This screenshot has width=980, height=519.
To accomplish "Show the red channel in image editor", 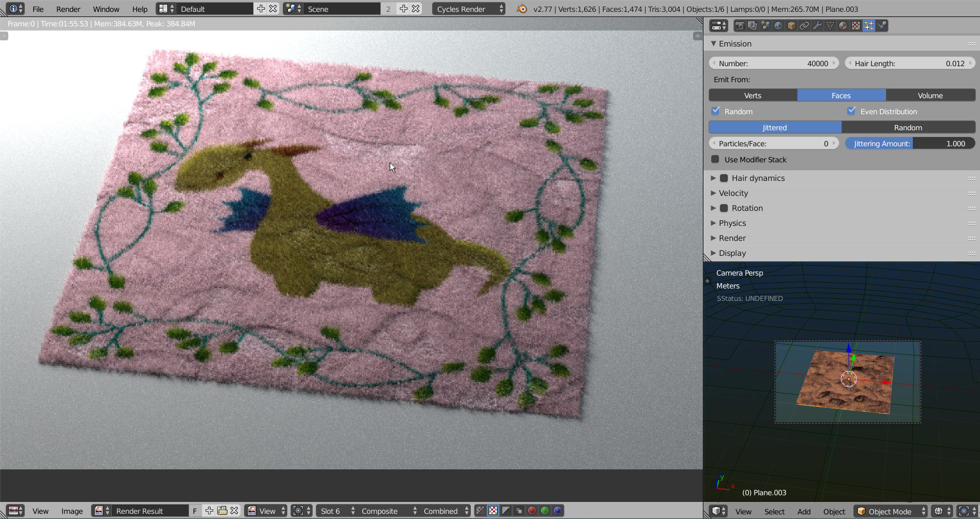I will click(x=531, y=511).
